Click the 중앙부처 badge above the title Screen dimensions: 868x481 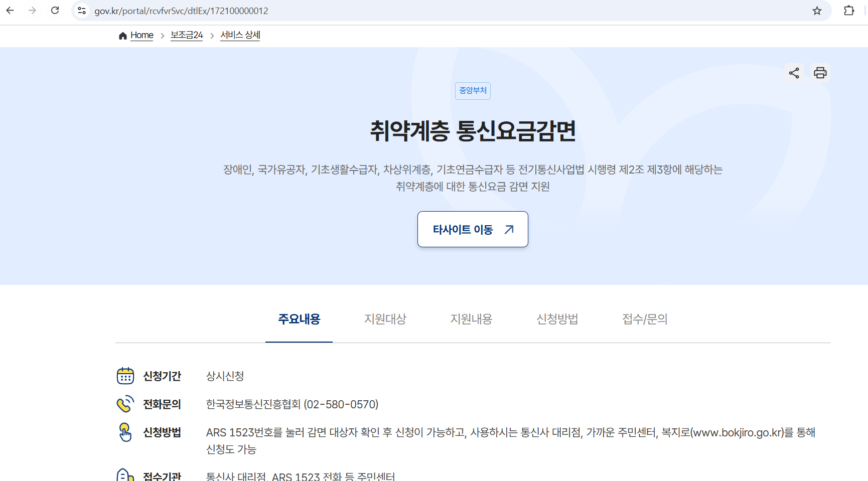point(472,91)
